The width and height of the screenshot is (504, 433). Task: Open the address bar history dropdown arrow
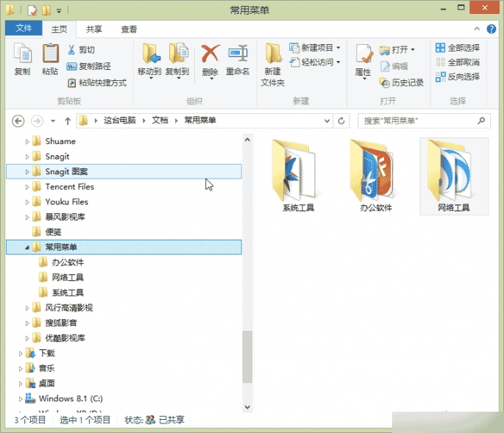[327, 121]
